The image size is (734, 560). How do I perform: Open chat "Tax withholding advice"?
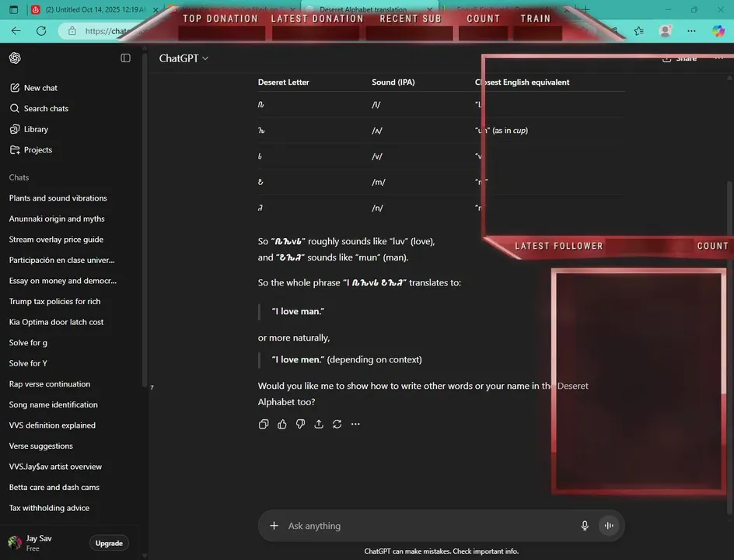click(49, 508)
